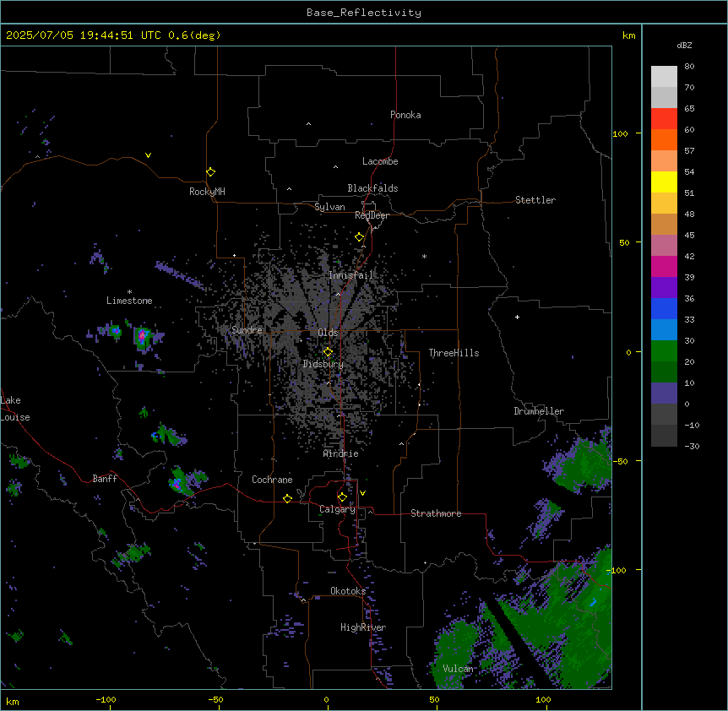Pick the indigo 0-10 dBZ legend swatch

point(664,393)
